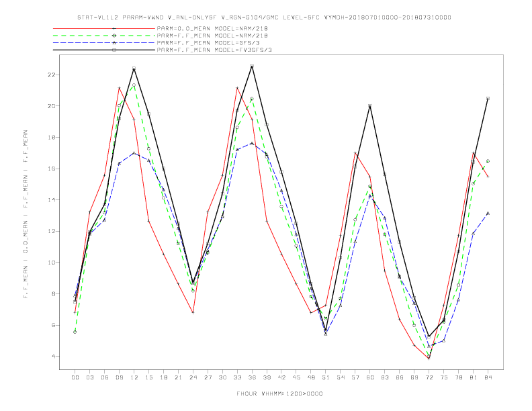Click y-axis tick value 6
Viewport: 532px width, 411px height.
pos(53,325)
